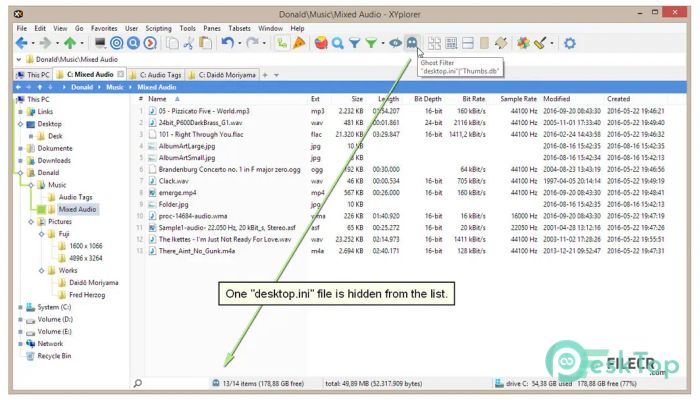Open the tab list dropdown arrow
700x400 pixels.
[x=276, y=75]
